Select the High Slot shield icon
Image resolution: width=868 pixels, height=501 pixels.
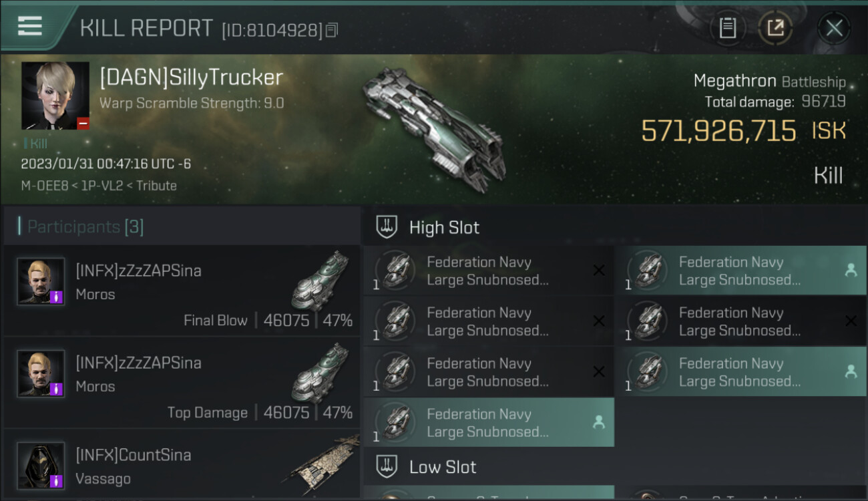click(386, 227)
